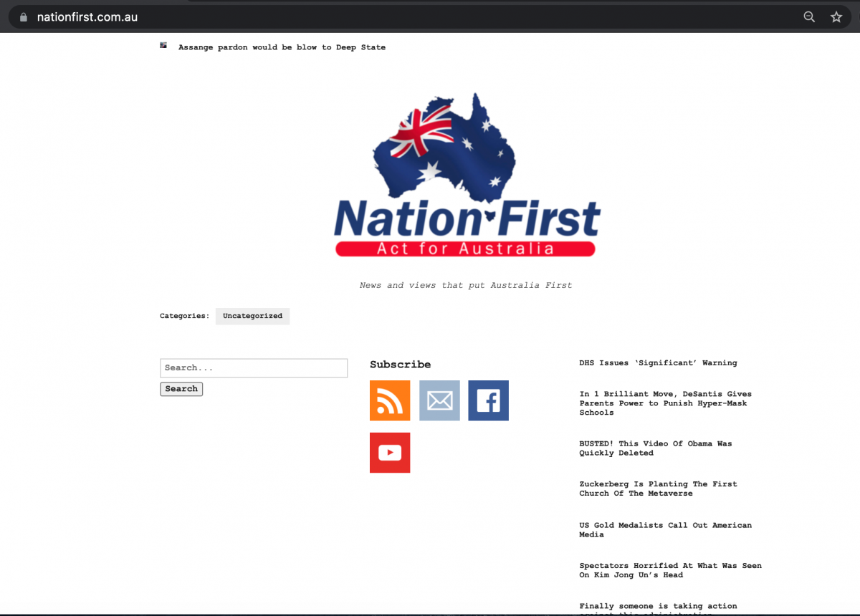Image resolution: width=860 pixels, height=616 pixels.
Task: Open 'US Gold Medalists Call Out' article
Action: 665,529
